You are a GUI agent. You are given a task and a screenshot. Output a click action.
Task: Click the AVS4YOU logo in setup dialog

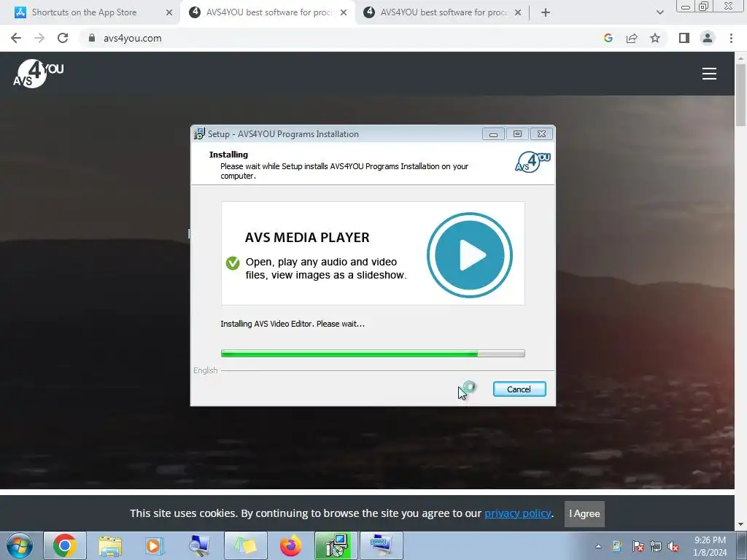pos(533,162)
